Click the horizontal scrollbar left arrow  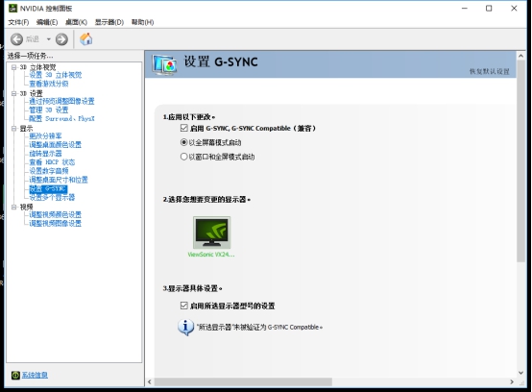[150, 382]
